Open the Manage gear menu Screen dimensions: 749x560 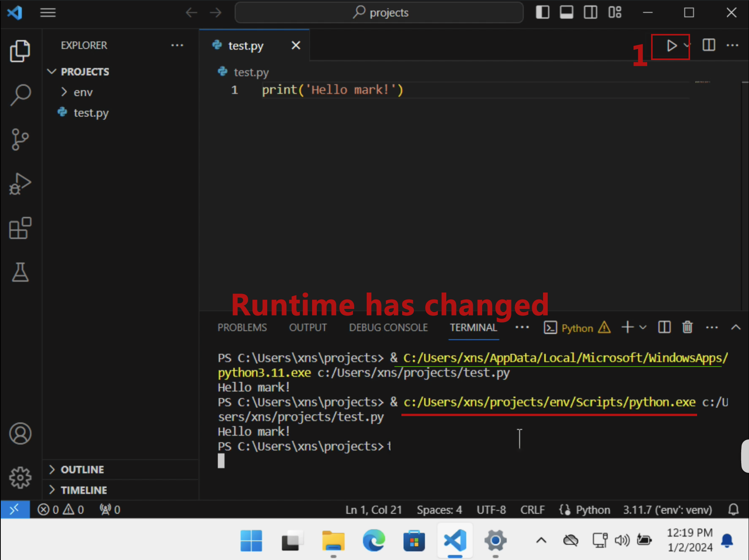(x=20, y=477)
